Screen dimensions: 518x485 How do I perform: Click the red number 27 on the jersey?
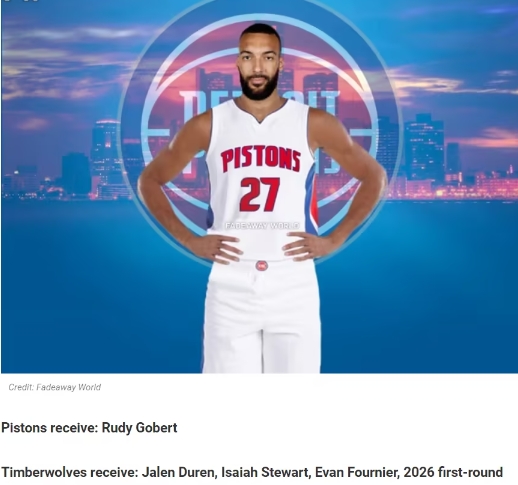[x=260, y=194]
